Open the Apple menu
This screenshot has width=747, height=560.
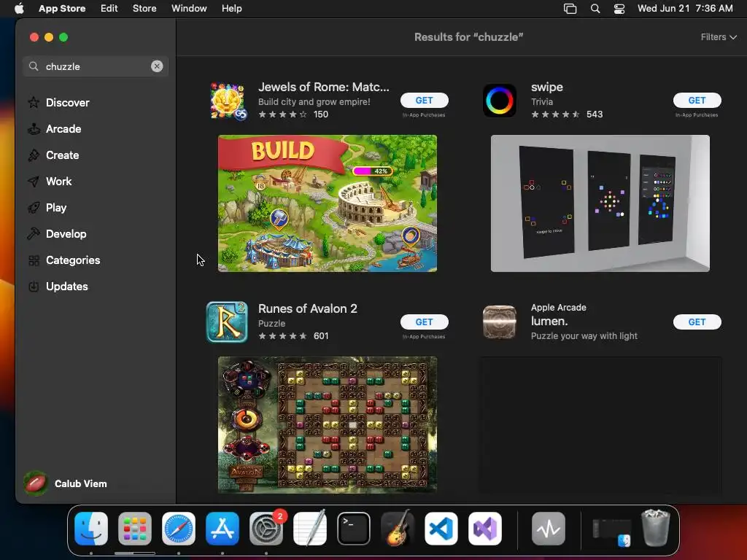[x=19, y=9]
